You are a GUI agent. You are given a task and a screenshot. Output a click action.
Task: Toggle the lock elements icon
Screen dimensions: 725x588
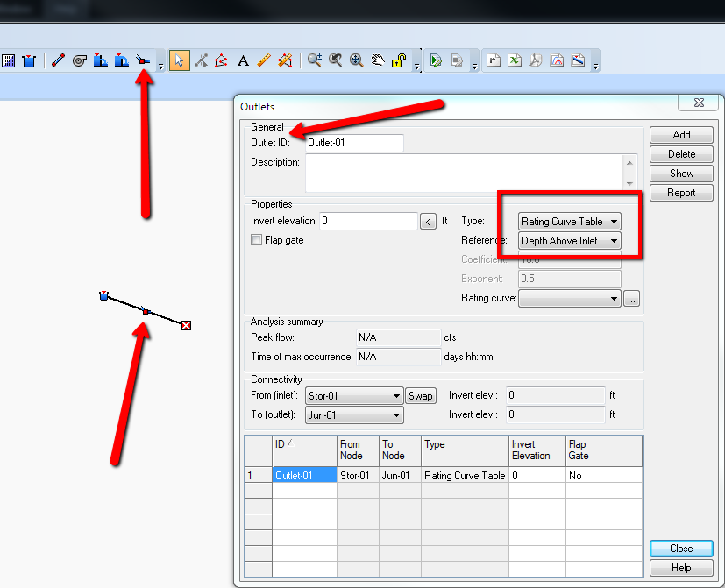pos(397,60)
